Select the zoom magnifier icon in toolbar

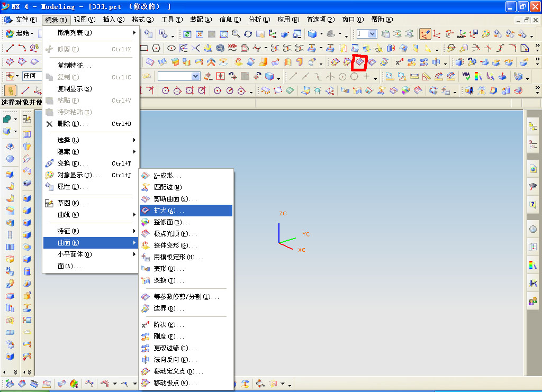[x=236, y=34]
